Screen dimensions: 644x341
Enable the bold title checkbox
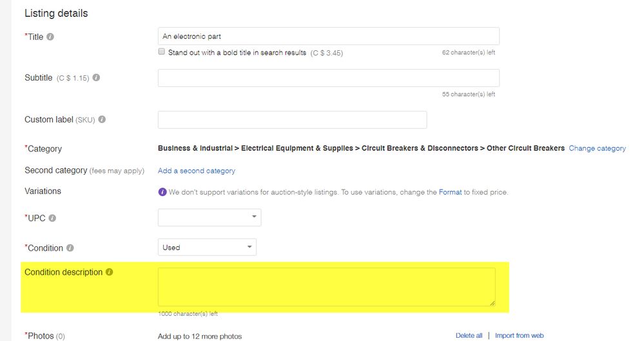[x=161, y=52]
